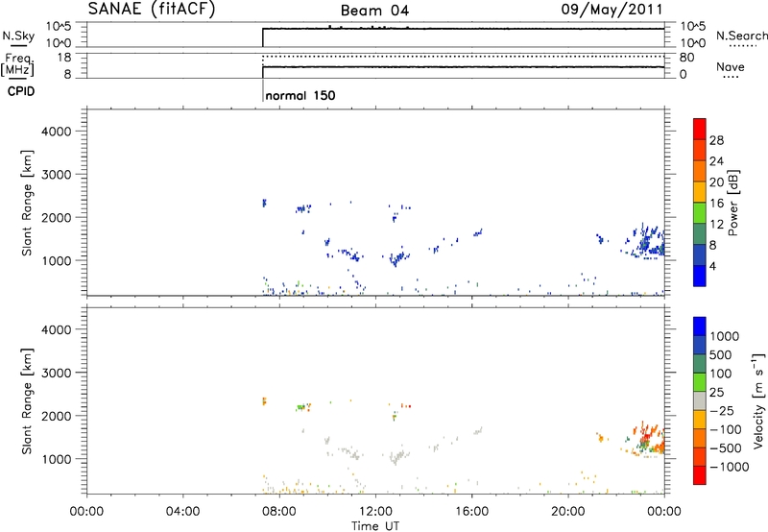
Task: Click the 28 label on Power colorbar
Action: coord(716,140)
